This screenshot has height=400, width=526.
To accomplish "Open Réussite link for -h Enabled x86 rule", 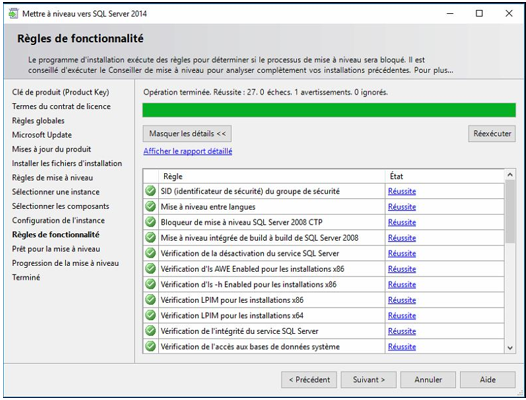I will pos(402,285).
